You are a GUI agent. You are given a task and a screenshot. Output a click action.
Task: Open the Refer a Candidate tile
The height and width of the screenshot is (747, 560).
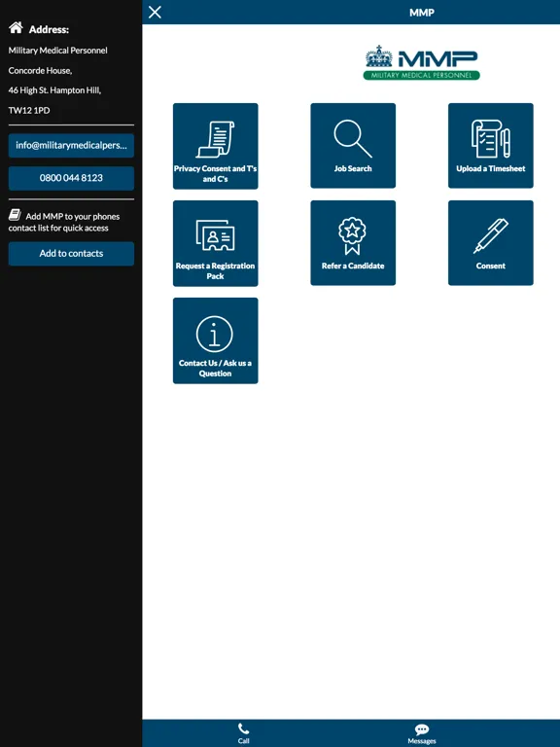click(353, 243)
